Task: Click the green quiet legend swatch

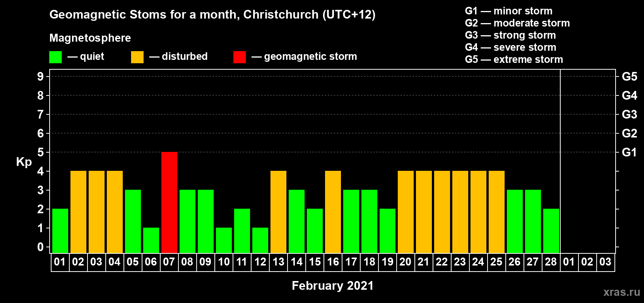Action: 56,57
